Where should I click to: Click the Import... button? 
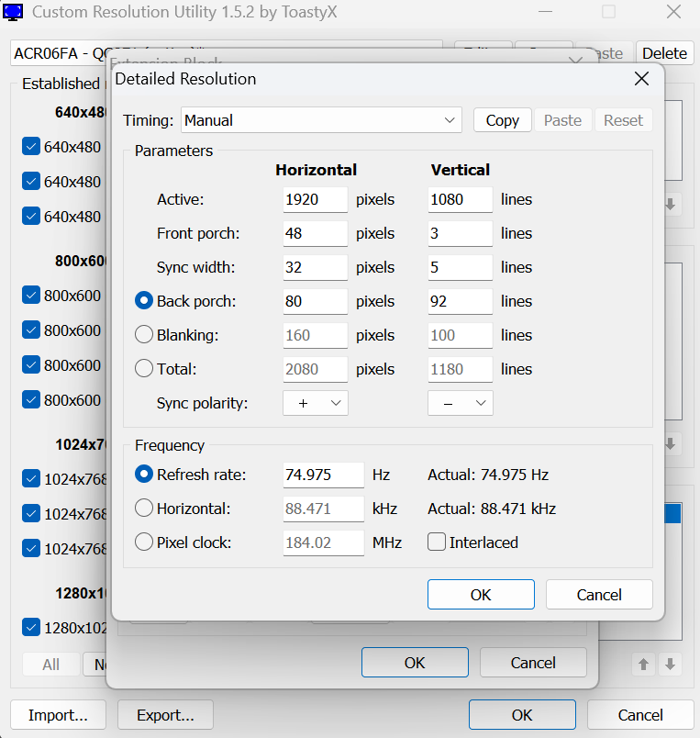coord(58,715)
